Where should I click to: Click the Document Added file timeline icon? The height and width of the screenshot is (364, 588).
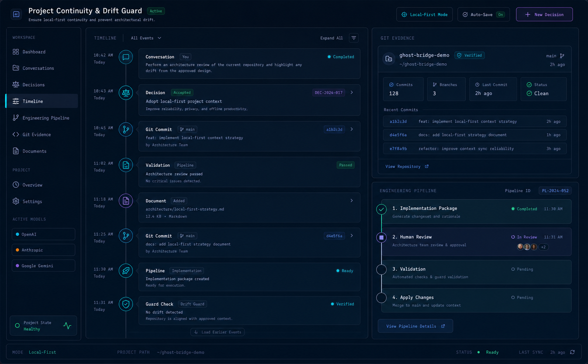[126, 201]
